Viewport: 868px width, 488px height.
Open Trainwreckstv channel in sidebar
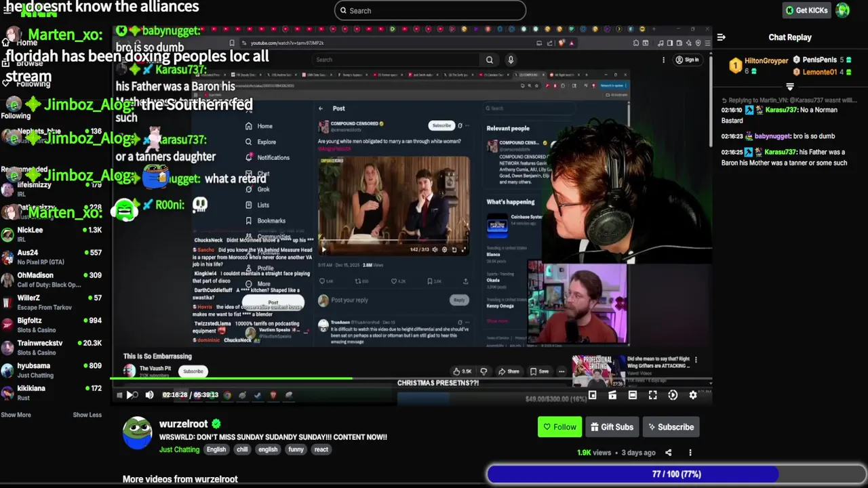pyautogui.click(x=52, y=347)
